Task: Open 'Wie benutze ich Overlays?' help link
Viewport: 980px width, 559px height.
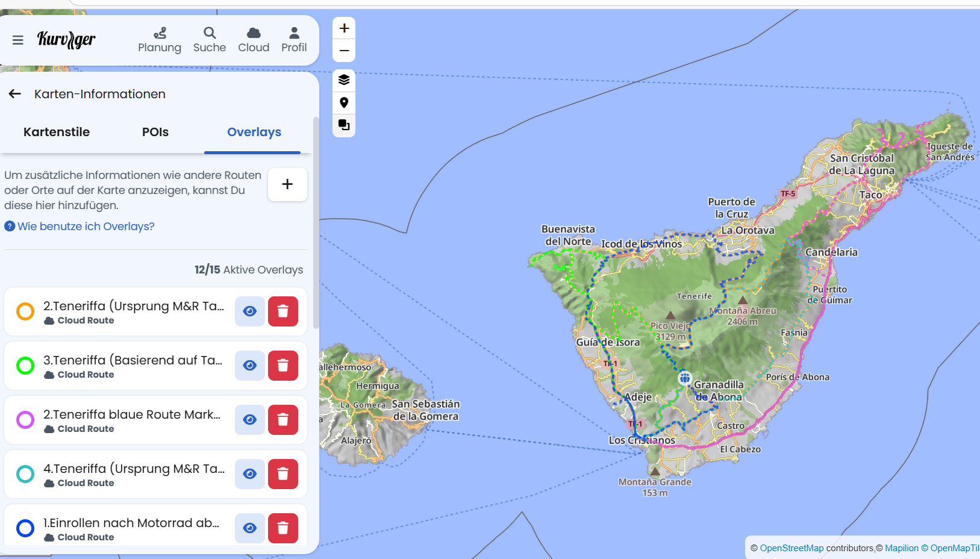Action: pyautogui.click(x=86, y=226)
